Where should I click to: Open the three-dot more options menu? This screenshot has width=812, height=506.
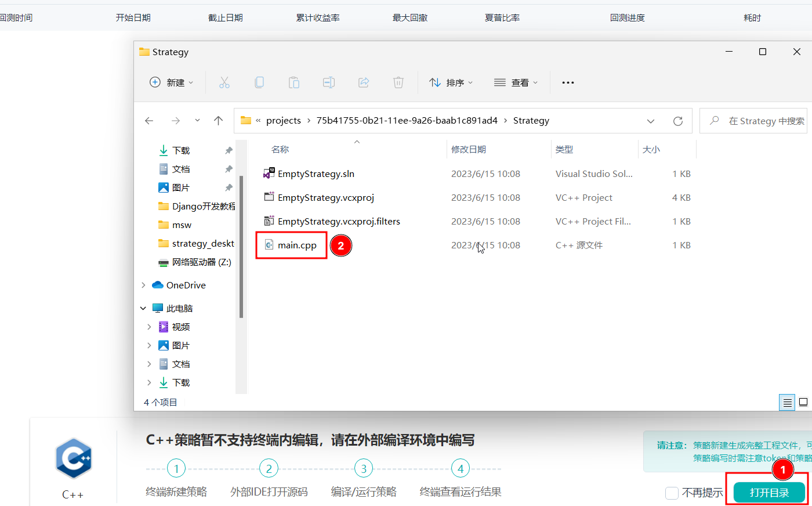click(x=568, y=82)
